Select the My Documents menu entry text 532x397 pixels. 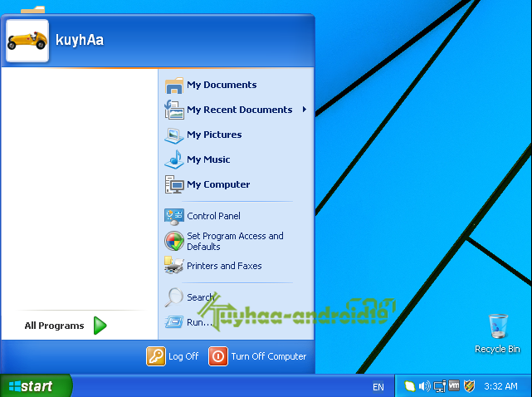pos(222,85)
